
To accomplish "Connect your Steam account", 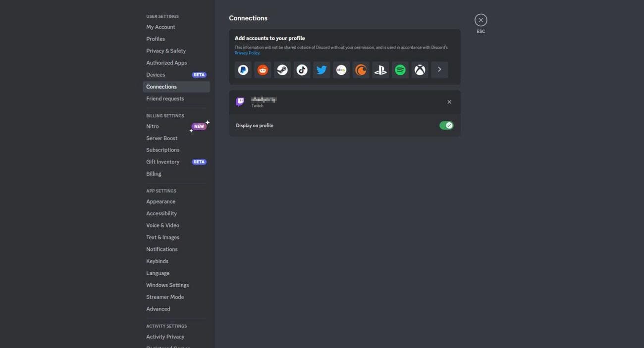I will coord(282,69).
